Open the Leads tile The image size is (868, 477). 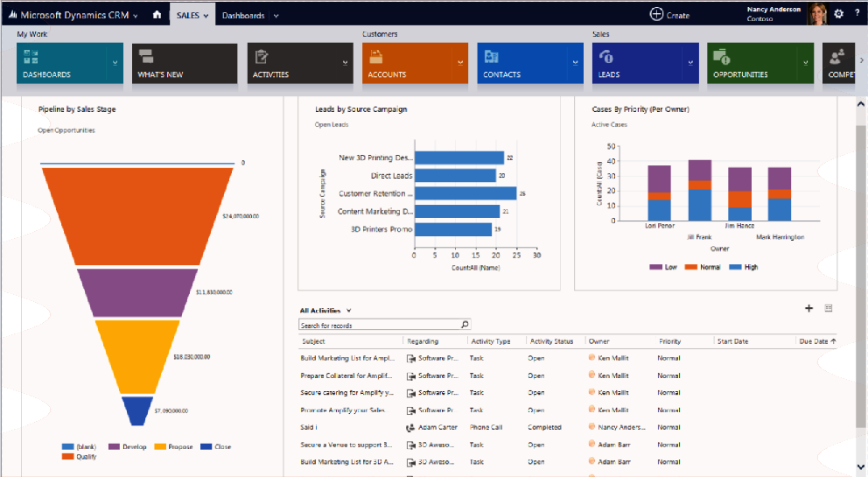[634, 63]
